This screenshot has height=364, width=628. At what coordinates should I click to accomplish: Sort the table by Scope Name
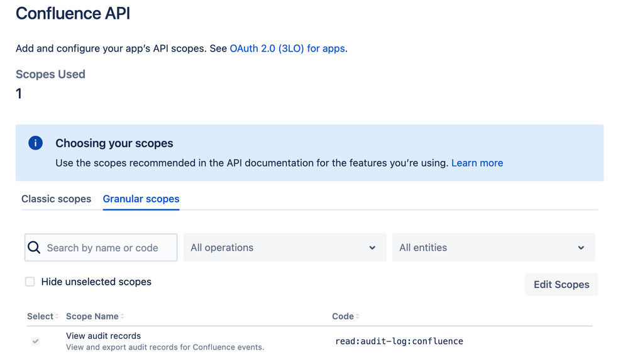95,316
